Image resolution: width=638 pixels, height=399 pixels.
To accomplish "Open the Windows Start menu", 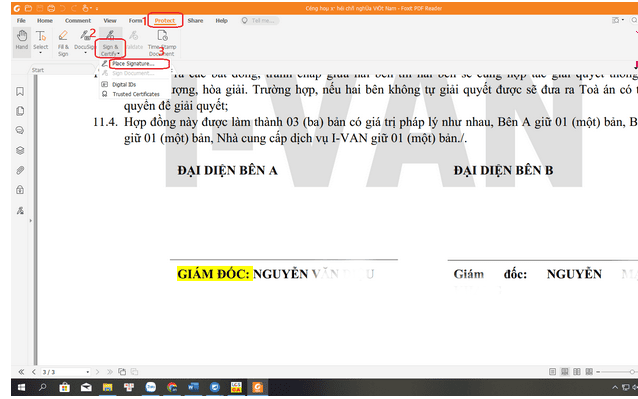I will point(22,388).
